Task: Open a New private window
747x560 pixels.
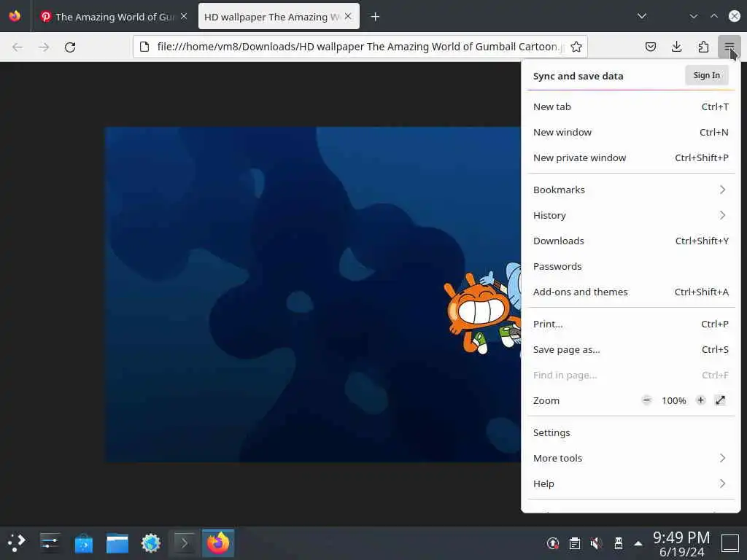Action: [631, 157]
